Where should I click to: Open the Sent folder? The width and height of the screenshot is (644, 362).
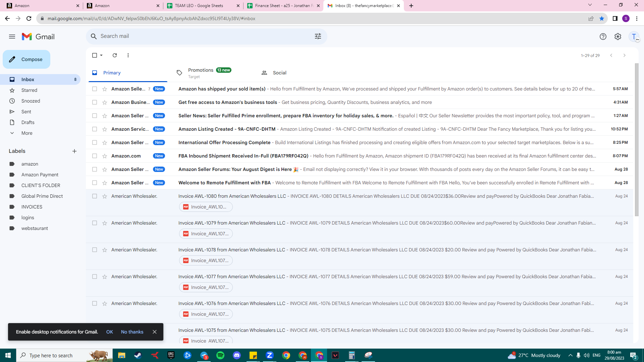click(x=40, y=112)
